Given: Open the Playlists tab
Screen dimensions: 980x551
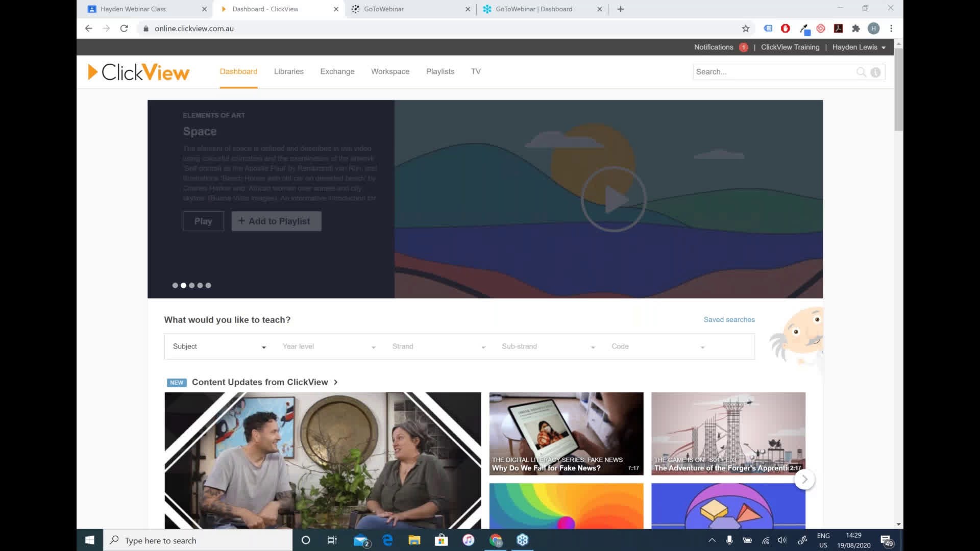Looking at the screenshot, I should coord(440,71).
